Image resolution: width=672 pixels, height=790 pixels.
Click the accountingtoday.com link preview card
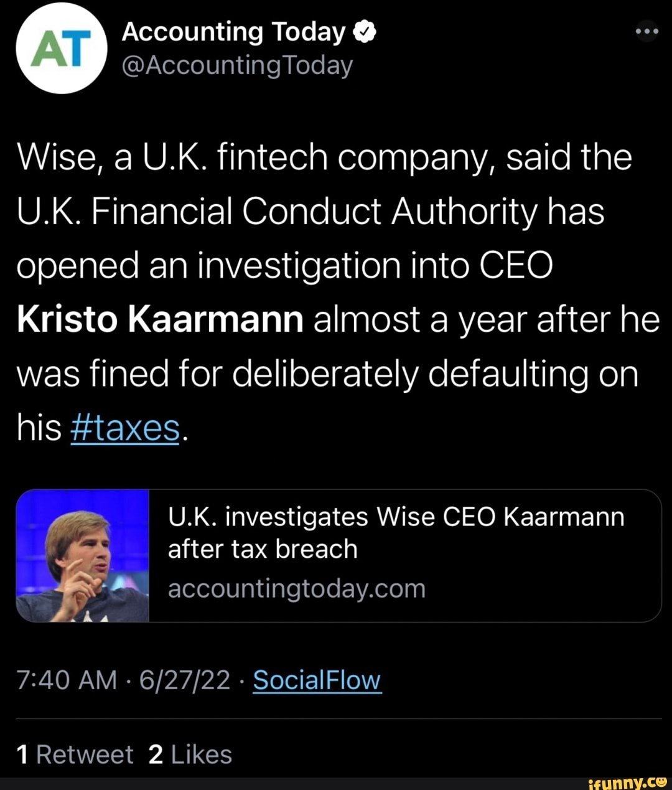tap(336, 556)
